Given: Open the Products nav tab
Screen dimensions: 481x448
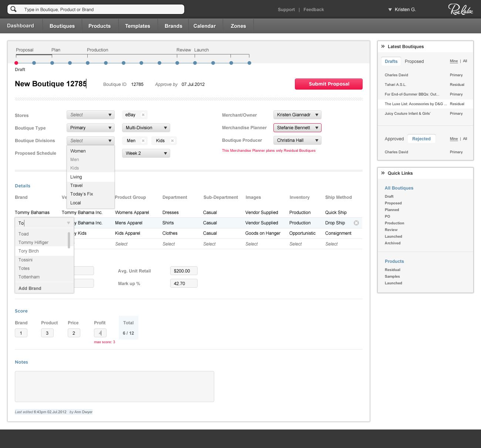Looking at the screenshot, I should click(x=100, y=26).
